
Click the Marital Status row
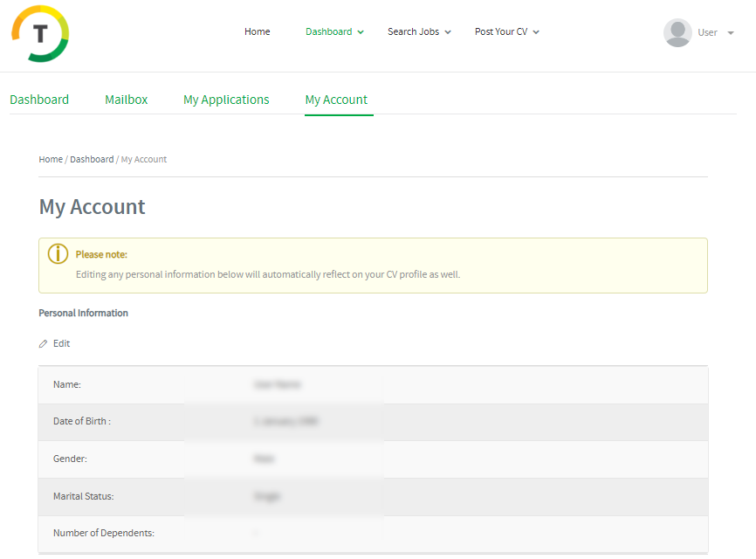pos(373,496)
